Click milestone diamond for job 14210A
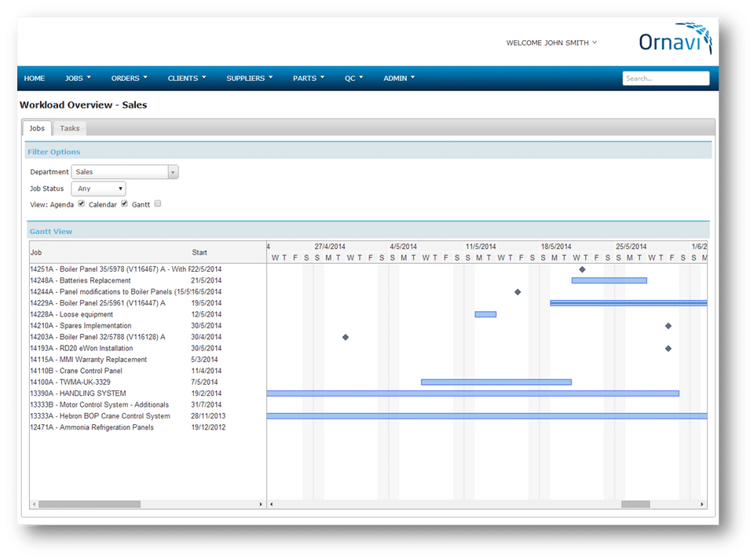 668,326
